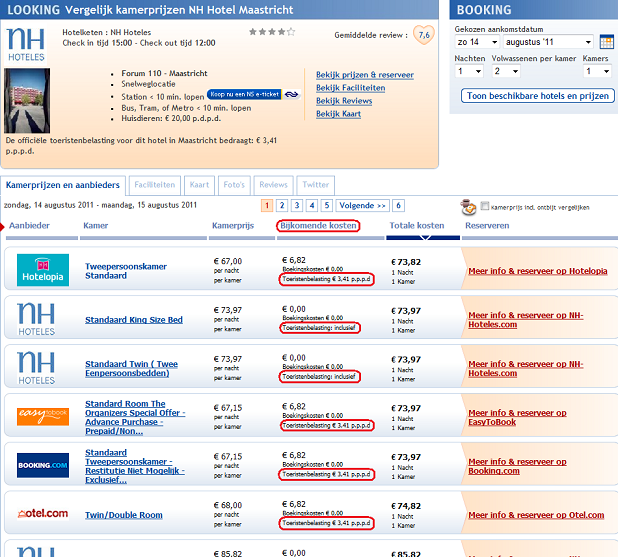
Task: Open the month dropdown 'augustus '11'
Action: tap(548, 42)
